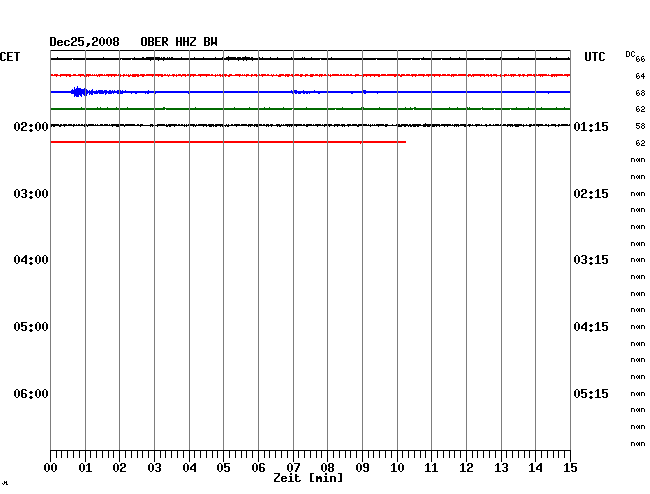Screen dimensions: 650x494
Task: Click the CET time zone label
Action: [x=10, y=57]
